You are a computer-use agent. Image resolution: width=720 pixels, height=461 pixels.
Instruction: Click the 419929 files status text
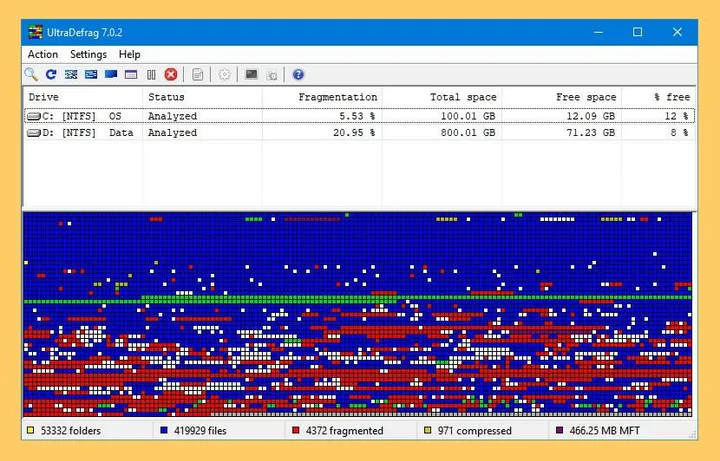click(200, 431)
